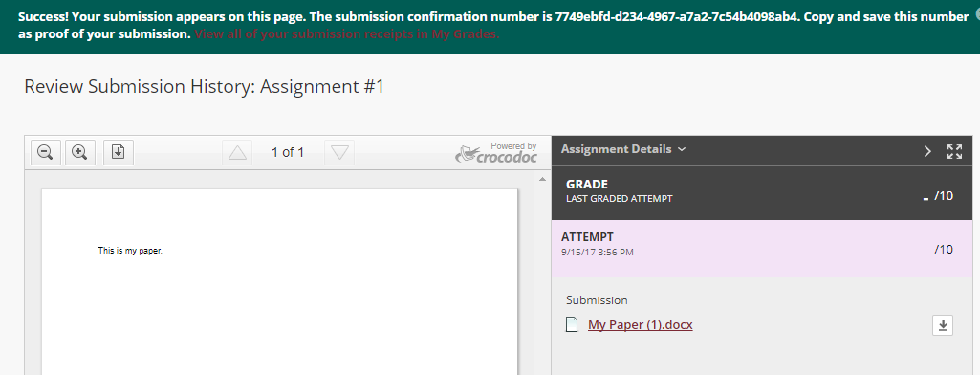Click the text in the paper preview

[x=130, y=251]
